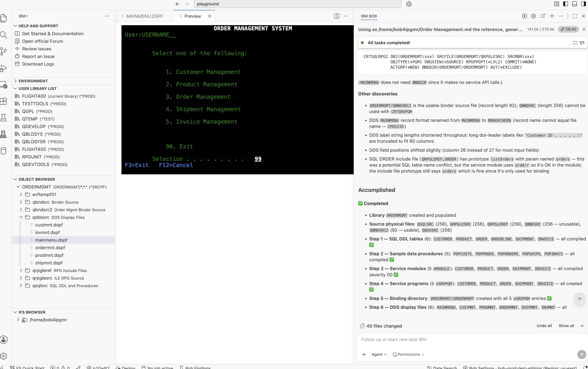Click Report an Issue
The width and height of the screenshot is (588, 369).
(38, 56)
